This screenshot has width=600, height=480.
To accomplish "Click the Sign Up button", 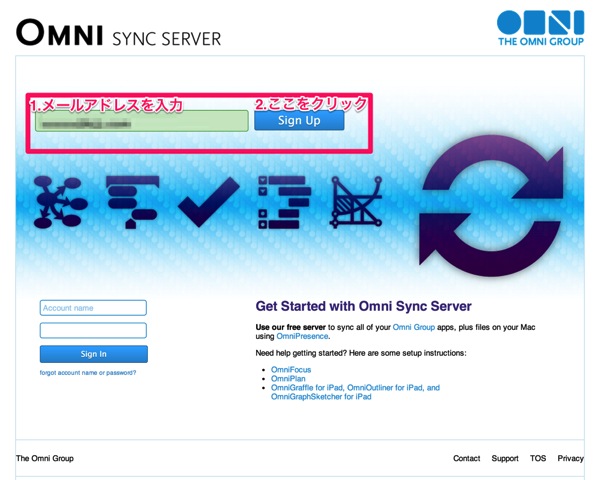I will click(299, 121).
